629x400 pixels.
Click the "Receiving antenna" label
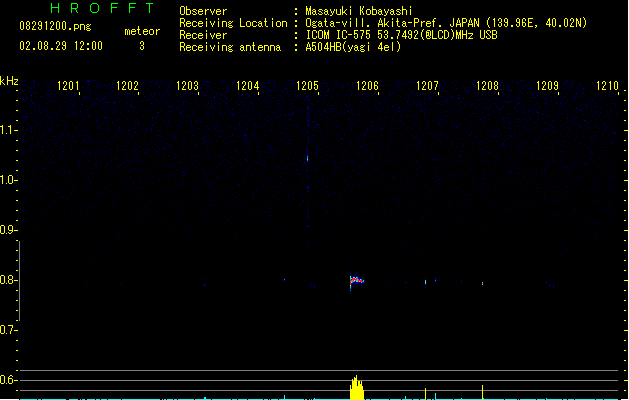click(230, 47)
